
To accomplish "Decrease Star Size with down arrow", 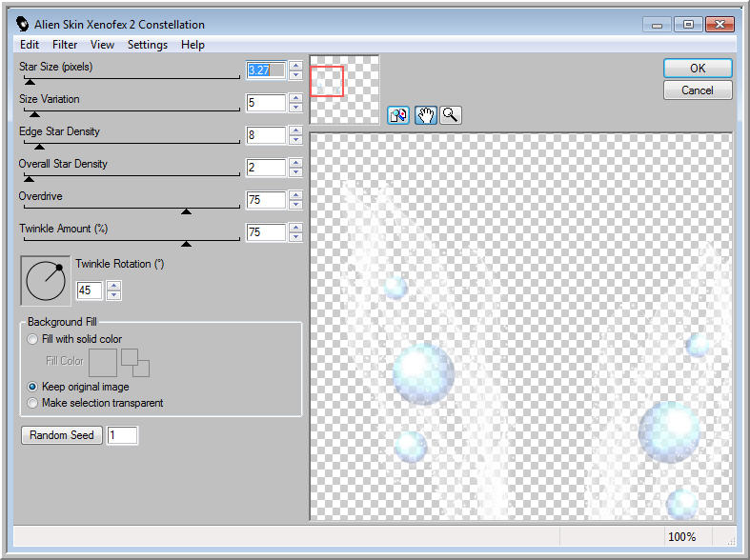I will pyautogui.click(x=295, y=75).
